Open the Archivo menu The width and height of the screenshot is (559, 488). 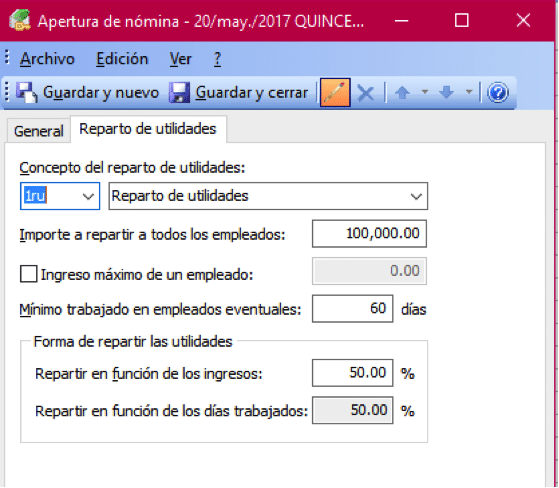tap(47, 59)
